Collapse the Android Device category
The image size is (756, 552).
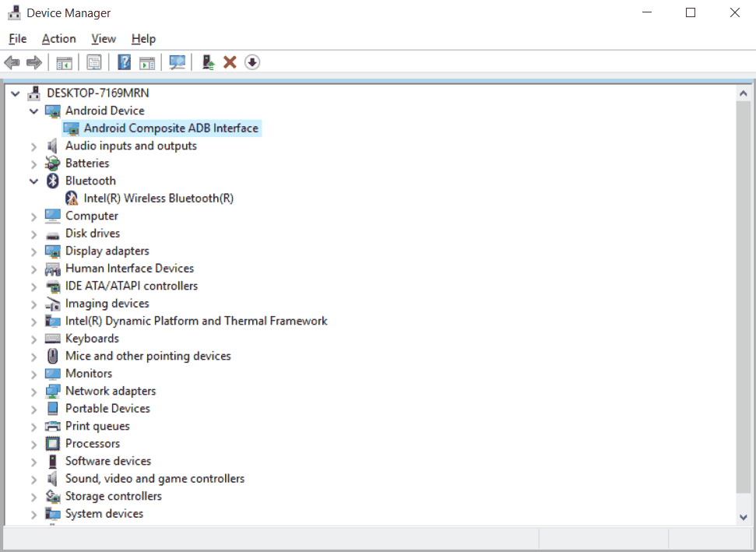pyautogui.click(x=33, y=111)
